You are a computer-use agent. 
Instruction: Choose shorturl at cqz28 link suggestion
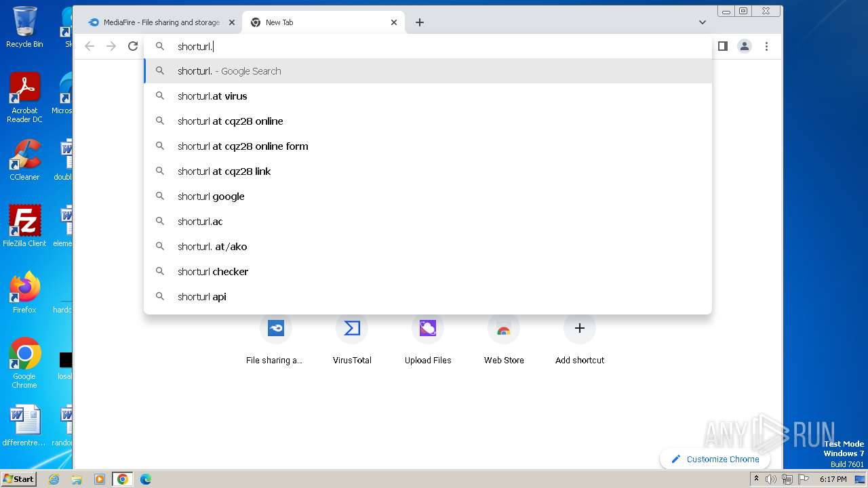pos(428,171)
